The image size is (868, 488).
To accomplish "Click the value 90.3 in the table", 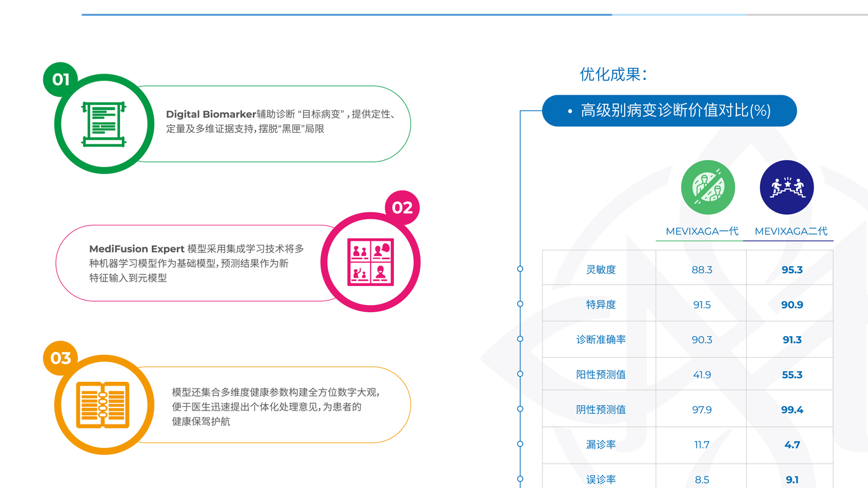I will click(x=702, y=340).
